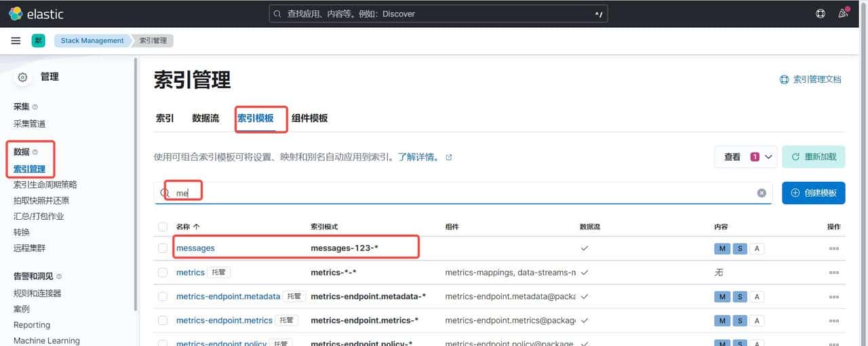
Task: Click the info icon next to 数据
Action: click(x=35, y=152)
